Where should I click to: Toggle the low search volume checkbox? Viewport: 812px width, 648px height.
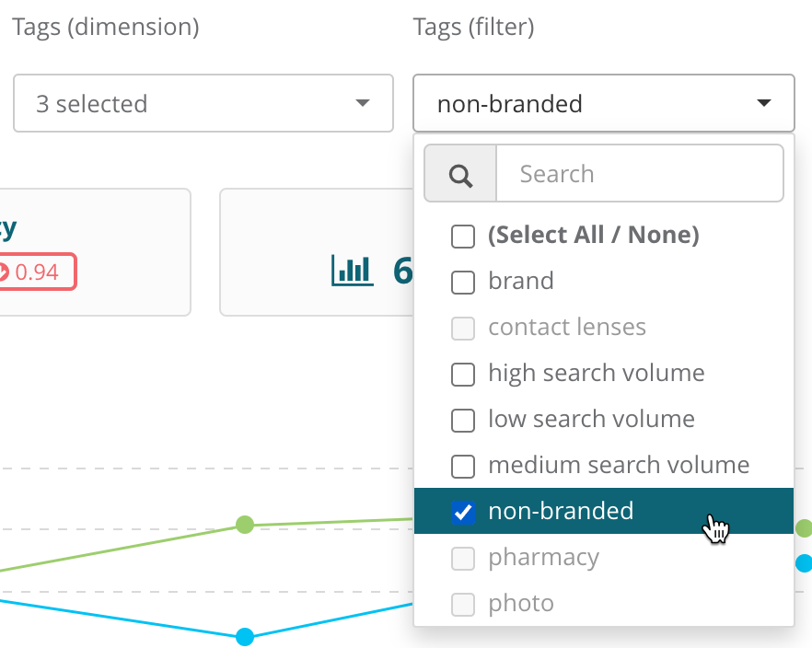click(x=463, y=420)
